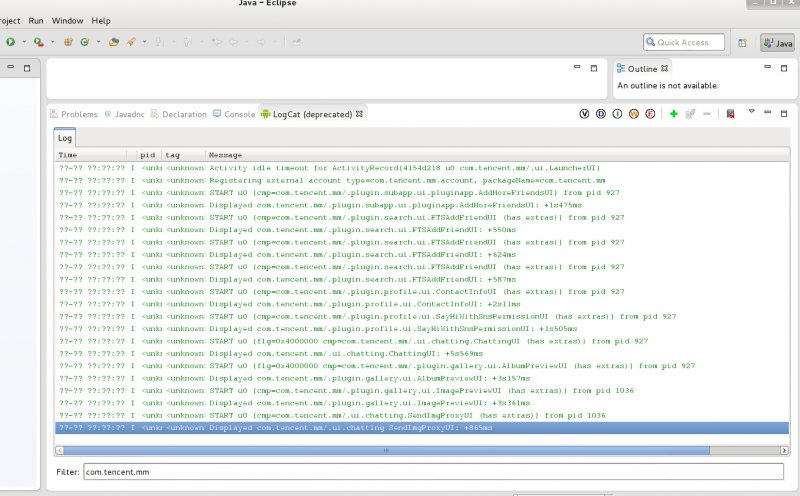Click the Open Type icon
This screenshot has width=800, height=496.
(x=114, y=42)
